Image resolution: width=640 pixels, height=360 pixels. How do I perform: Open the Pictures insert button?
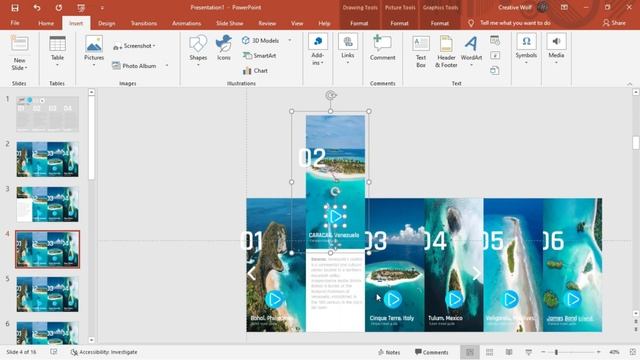pyautogui.click(x=94, y=51)
